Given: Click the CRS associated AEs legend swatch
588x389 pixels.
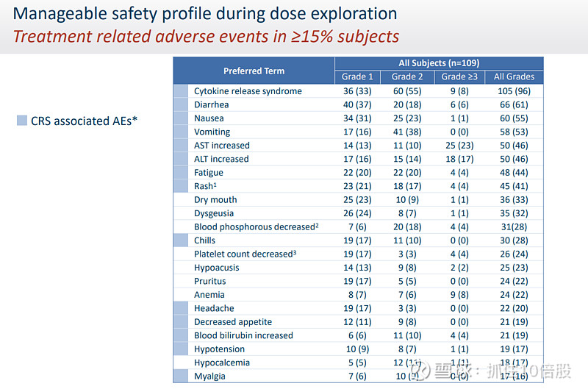Looking at the screenshot, I should coord(22,121).
